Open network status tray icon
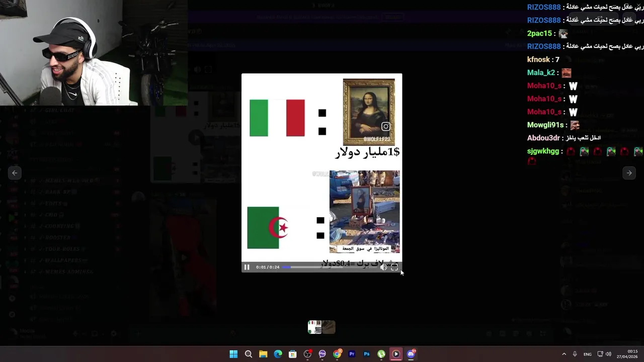Image resolution: width=644 pixels, height=362 pixels. (600, 354)
